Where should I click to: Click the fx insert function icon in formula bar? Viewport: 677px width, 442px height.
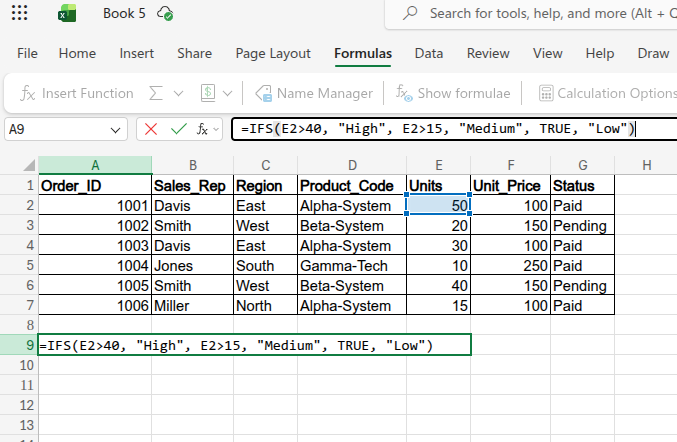[x=202, y=129]
